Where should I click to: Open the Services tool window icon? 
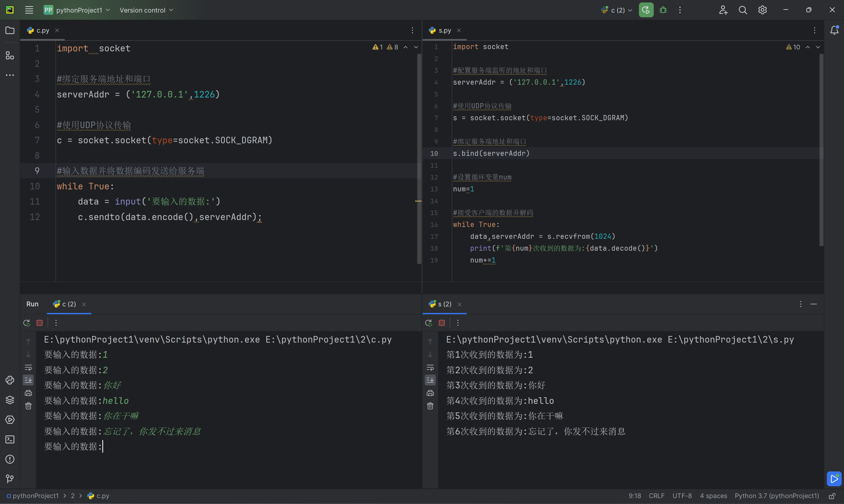10,420
